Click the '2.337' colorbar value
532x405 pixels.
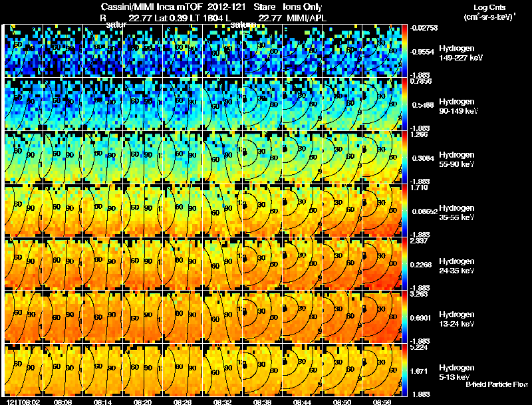coord(419,241)
